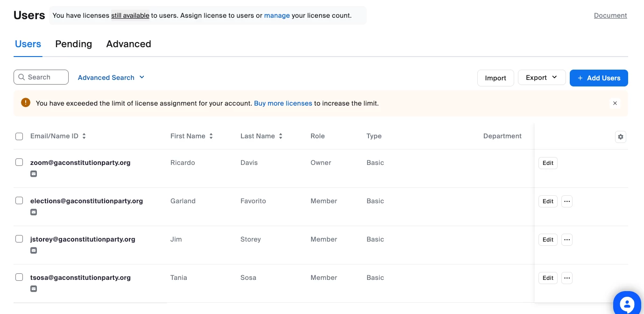Open the chat support bubble
644x314 pixels.
[628, 303]
